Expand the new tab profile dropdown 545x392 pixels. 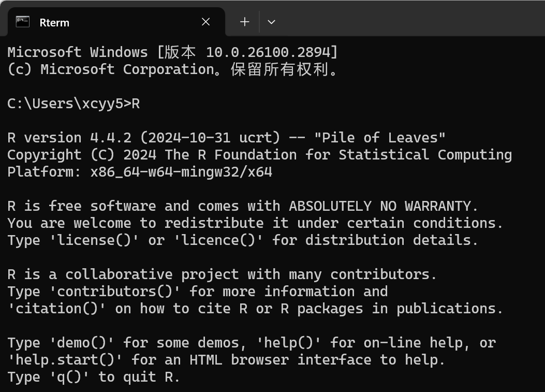click(x=271, y=22)
